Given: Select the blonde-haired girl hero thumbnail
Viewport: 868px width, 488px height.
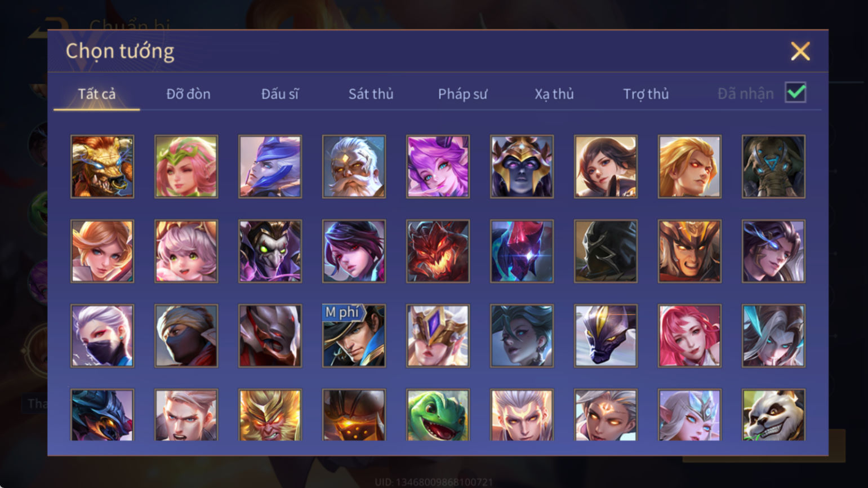Looking at the screenshot, I should pyautogui.click(x=102, y=251).
